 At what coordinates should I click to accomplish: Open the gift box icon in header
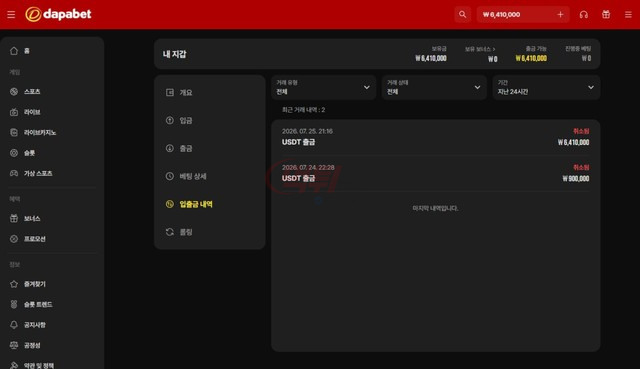(x=606, y=14)
